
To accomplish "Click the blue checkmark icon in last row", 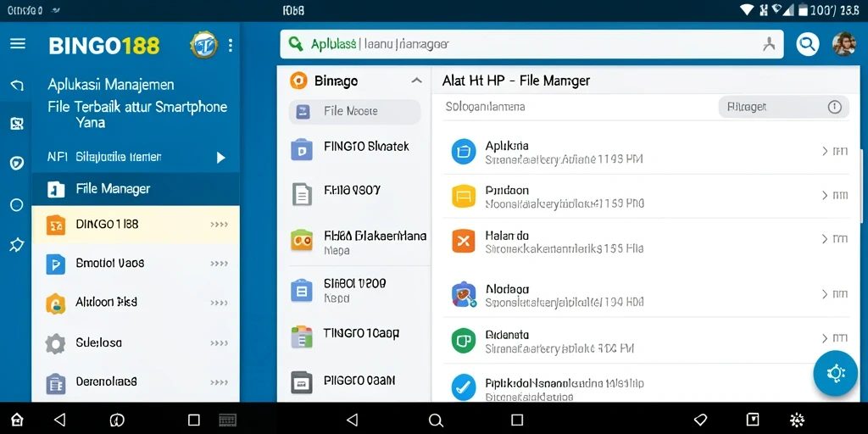I will coord(464,387).
